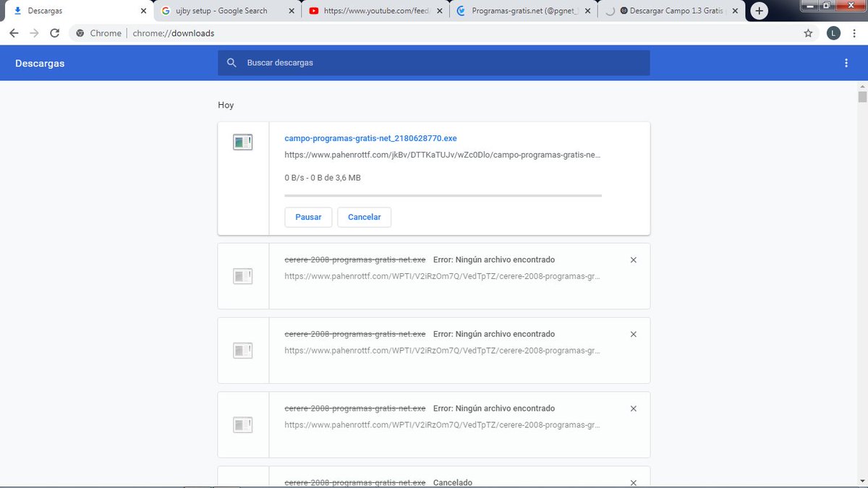Screen dimensions: 868x488
Task: Click the scrollbar up arrow
Action: pyautogui.click(x=862, y=86)
